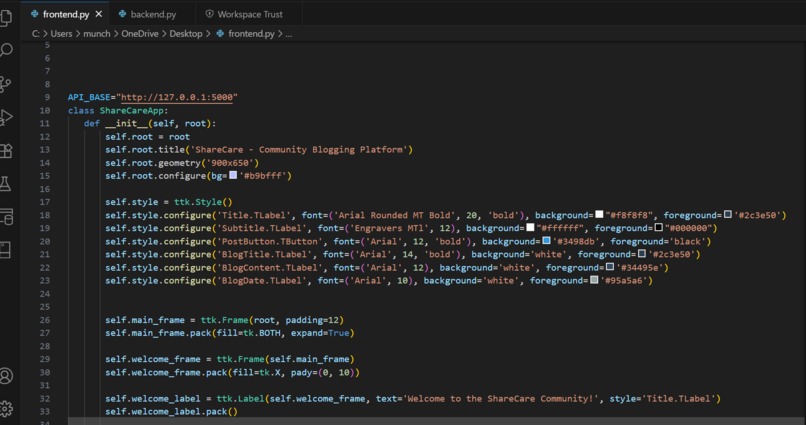Click the shield icon on Workspace Trust tab

(x=209, y=14)
